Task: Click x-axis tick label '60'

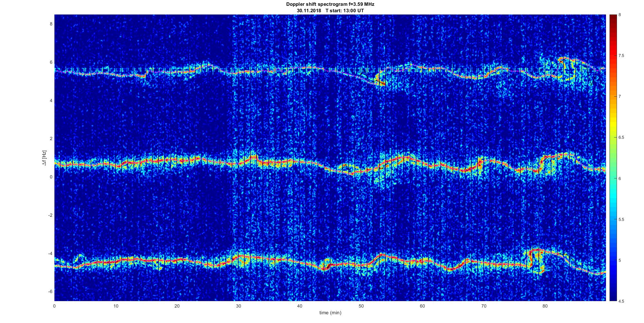Action: point(422,306)
